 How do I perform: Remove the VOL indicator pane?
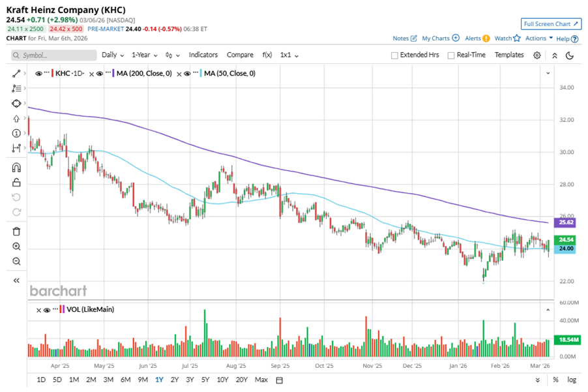pyautogui.click(x=38, y=310)
